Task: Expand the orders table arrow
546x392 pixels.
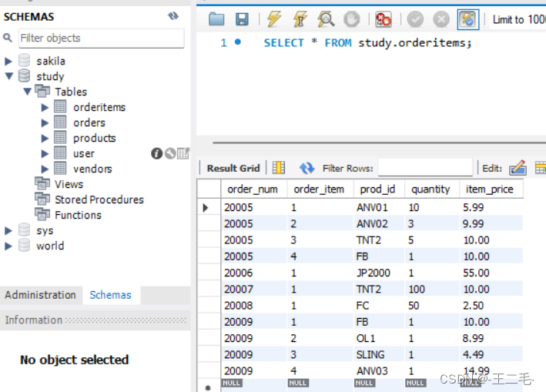Action: point(45,123)
